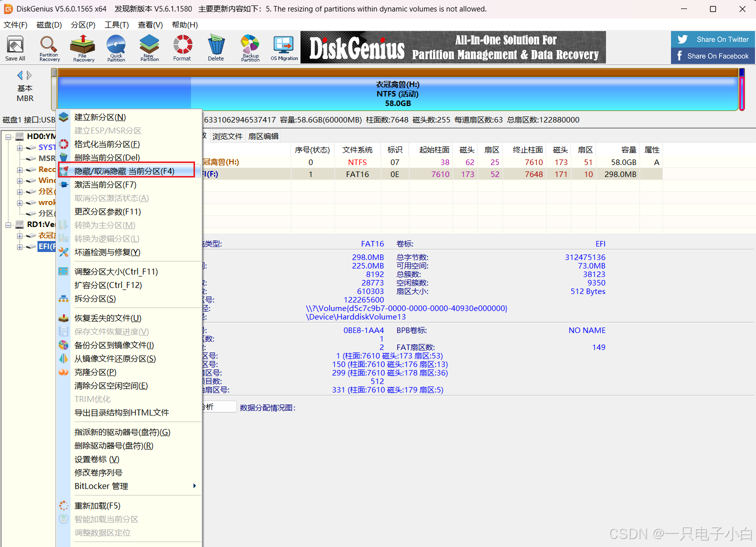This screenshot has height=547, width=756.
Task: Click the Format toolbar icon
Action: click(182, 48)
